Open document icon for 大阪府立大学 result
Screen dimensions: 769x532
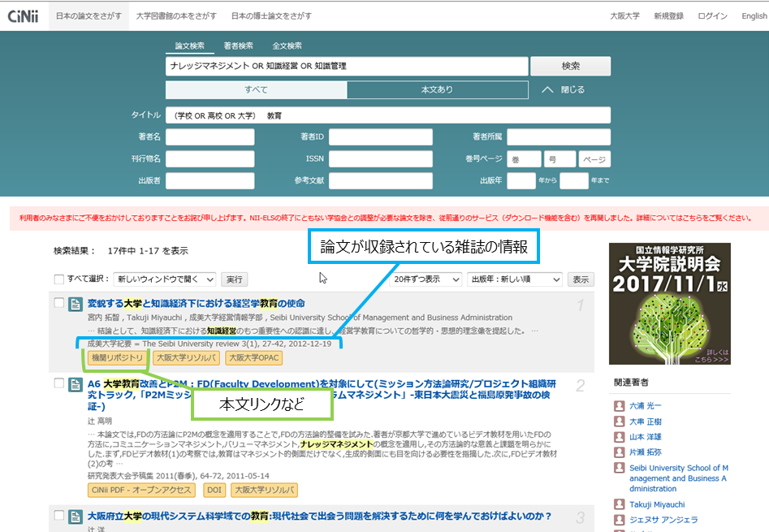(x=75, y=517)
